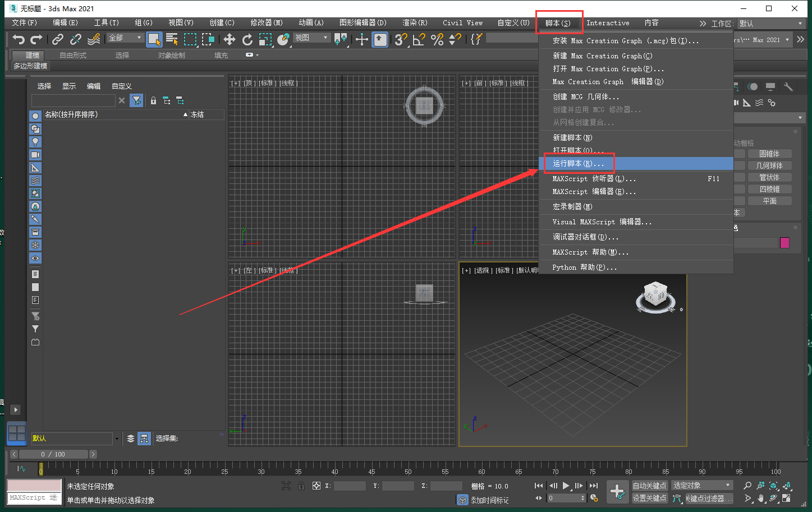Select the Select and Rotate tool
Image resolution: width=812 pixels, height=512 pixels.
coord(247,39)
